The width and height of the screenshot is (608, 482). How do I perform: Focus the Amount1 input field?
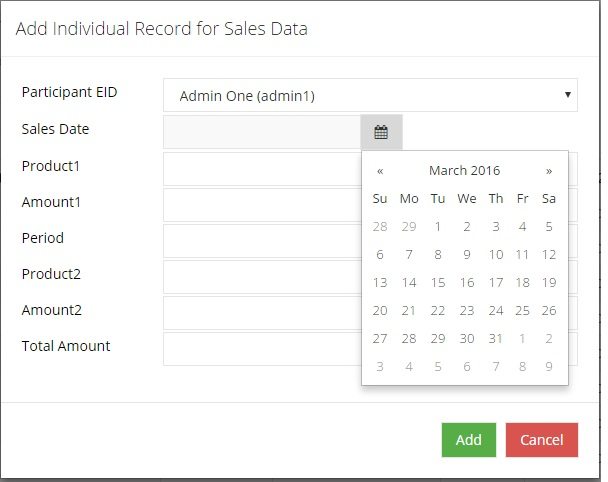[x=262, y=205]
